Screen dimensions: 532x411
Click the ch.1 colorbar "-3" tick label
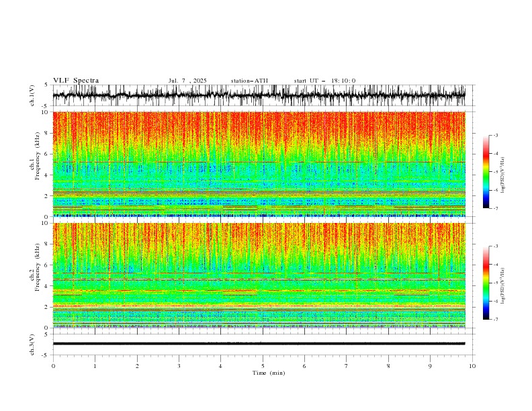[x=496, y=135]
